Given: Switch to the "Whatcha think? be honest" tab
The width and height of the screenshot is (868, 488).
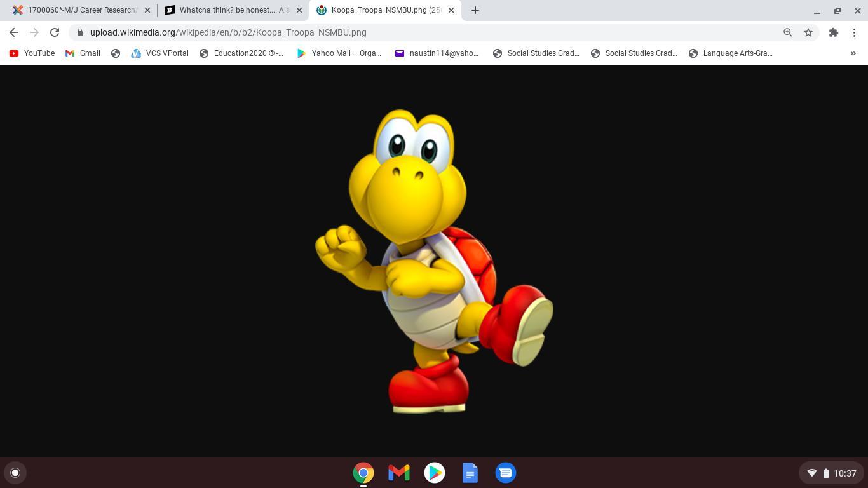Looking at the screenshot, I should click(x=227, y=10).
